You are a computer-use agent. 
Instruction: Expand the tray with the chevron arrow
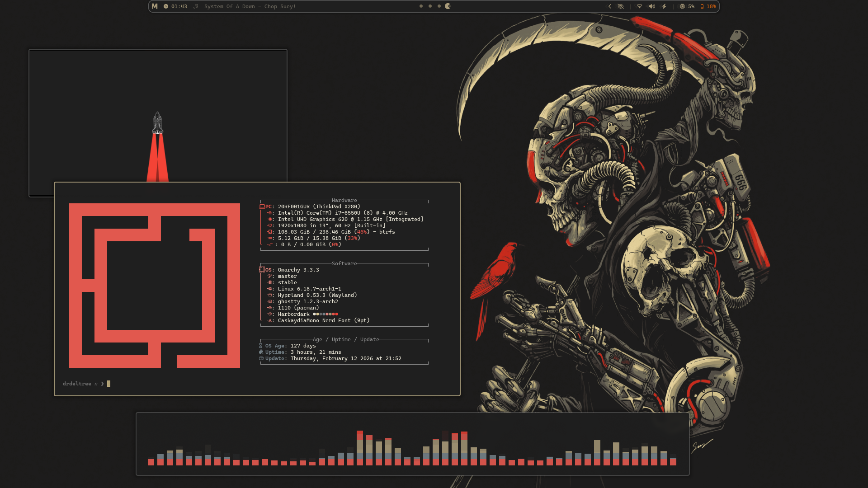coord(609,6)
